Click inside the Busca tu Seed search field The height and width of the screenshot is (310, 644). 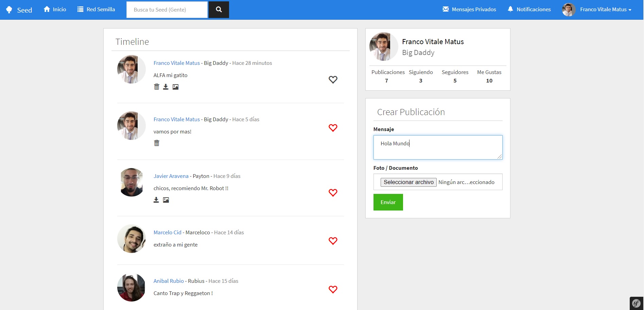click(x=167, y=10)
